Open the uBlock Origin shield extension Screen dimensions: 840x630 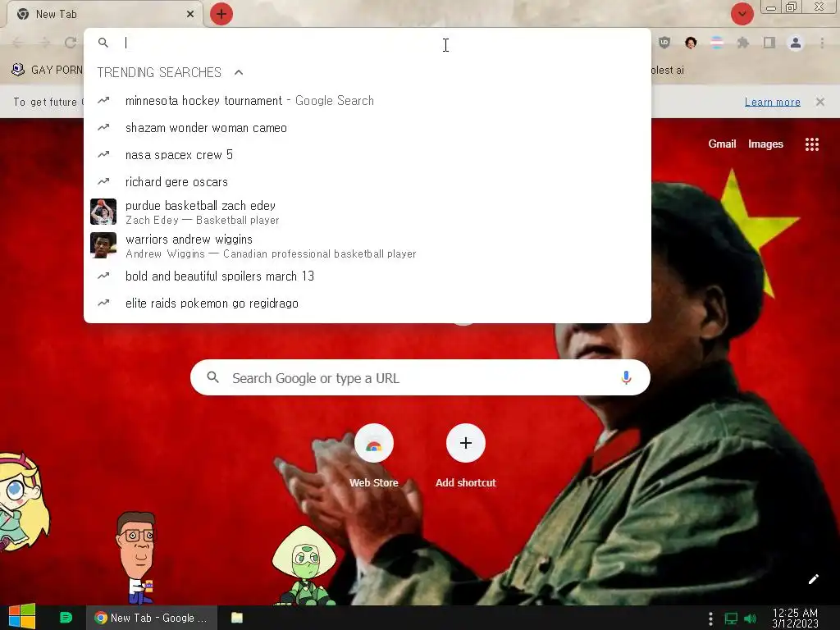tap(664, 43)
